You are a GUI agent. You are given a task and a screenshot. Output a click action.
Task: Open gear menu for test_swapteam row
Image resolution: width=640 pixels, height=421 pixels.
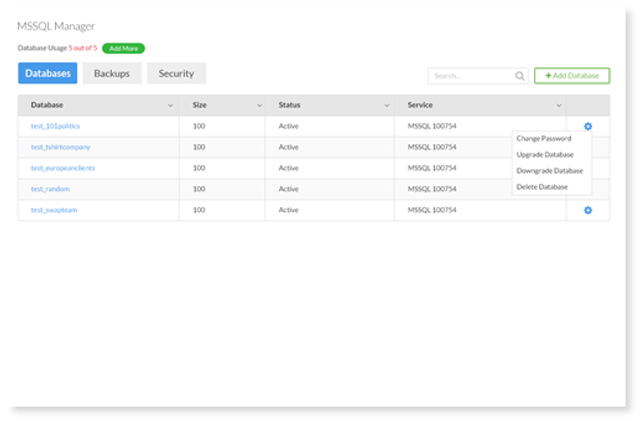pyautogui.click(x=588, y=210)
